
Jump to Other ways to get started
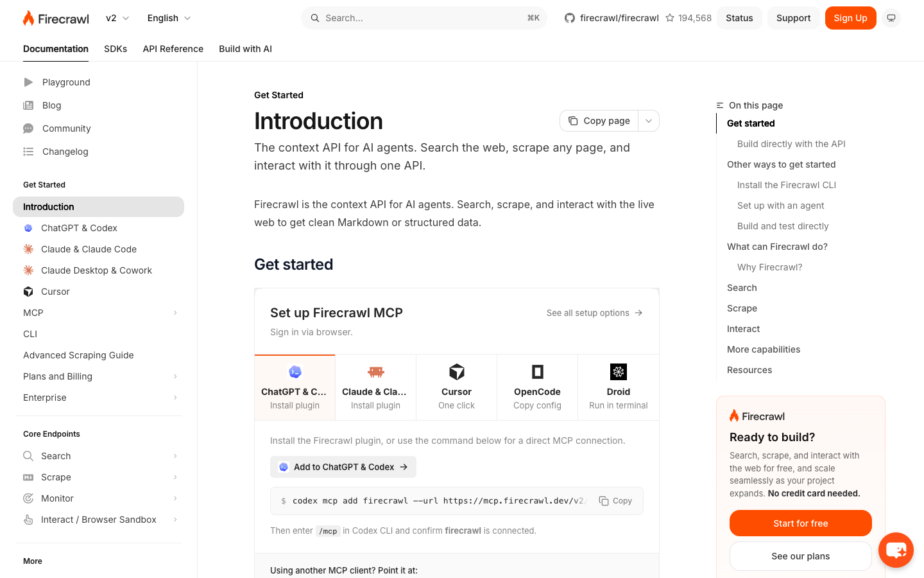coord(781,164)
